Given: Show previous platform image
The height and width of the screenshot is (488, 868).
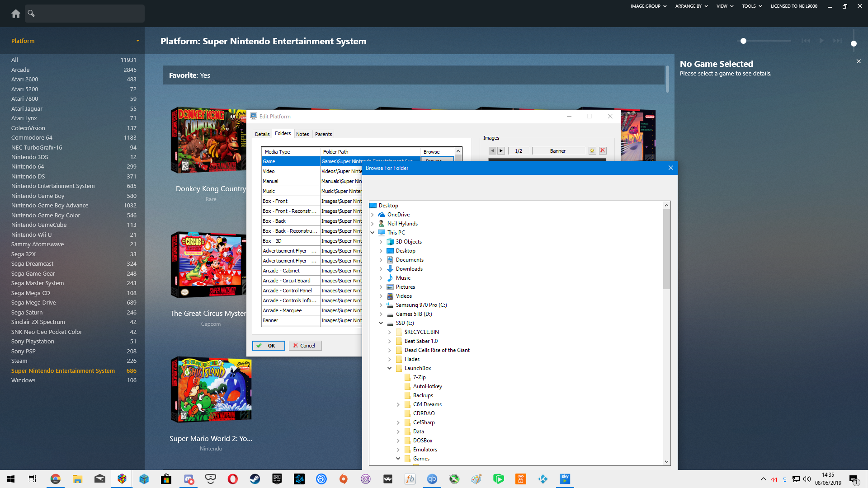Looking at the screenshot, I should coord(492,151).
